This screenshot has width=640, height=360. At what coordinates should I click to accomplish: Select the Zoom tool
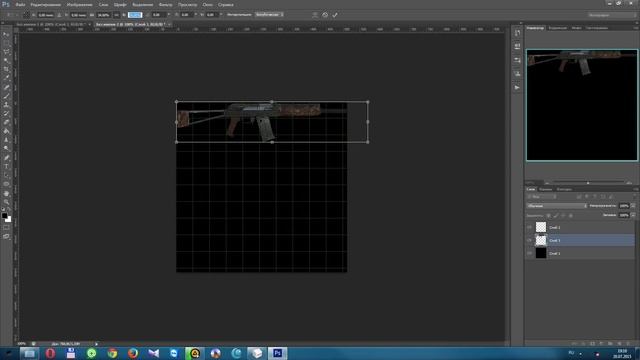pos(6,202)
